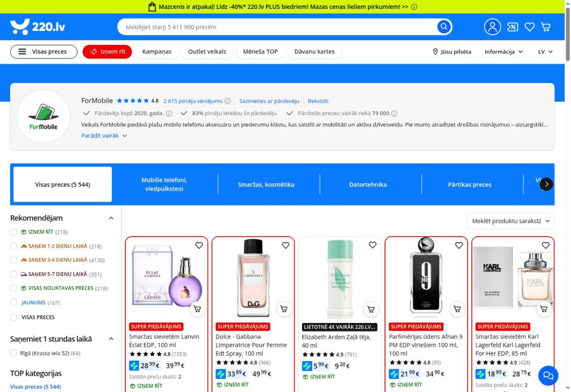Select the Visas preces (5 544) tab

coord(63,185)
